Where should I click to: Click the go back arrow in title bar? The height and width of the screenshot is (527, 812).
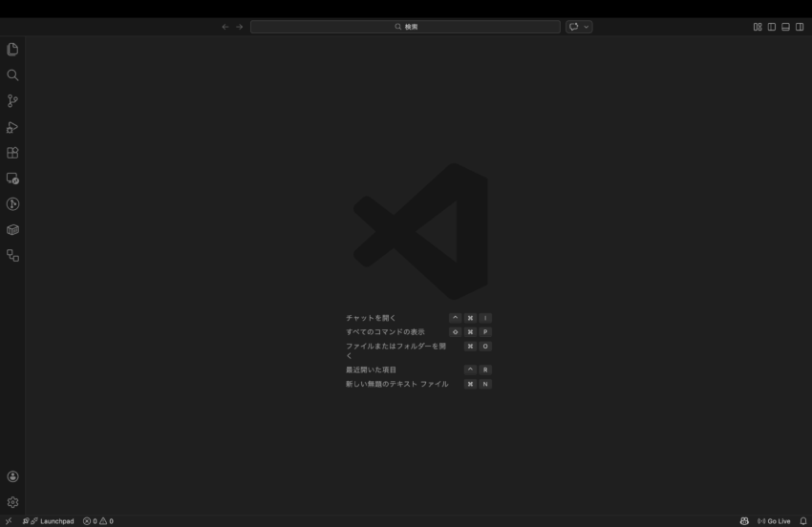(225, 27)
